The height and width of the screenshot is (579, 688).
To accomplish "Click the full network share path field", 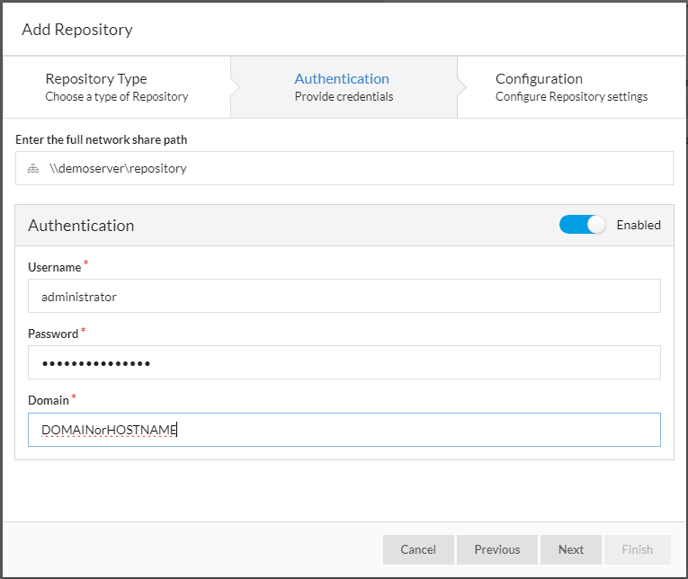I will click(344, 168).
